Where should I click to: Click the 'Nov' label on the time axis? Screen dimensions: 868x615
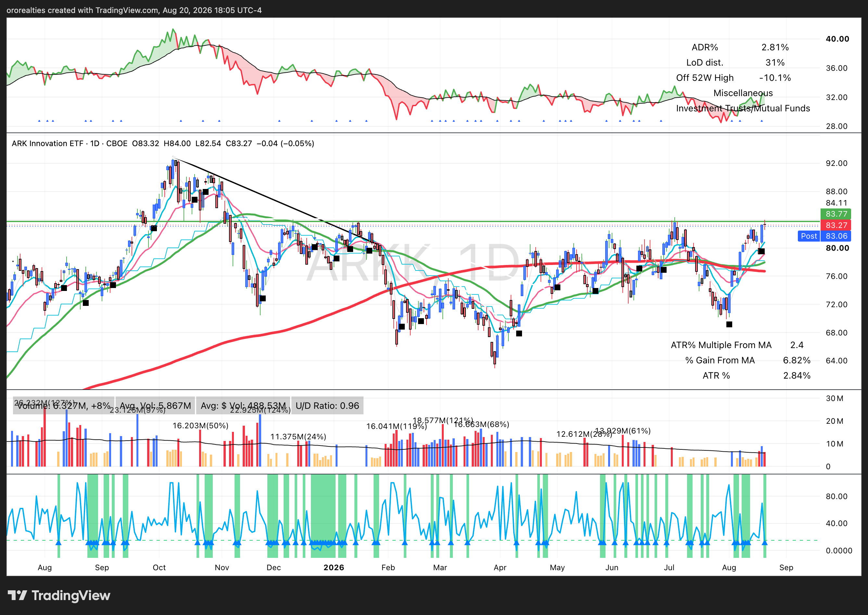click(x=222, y=568)
